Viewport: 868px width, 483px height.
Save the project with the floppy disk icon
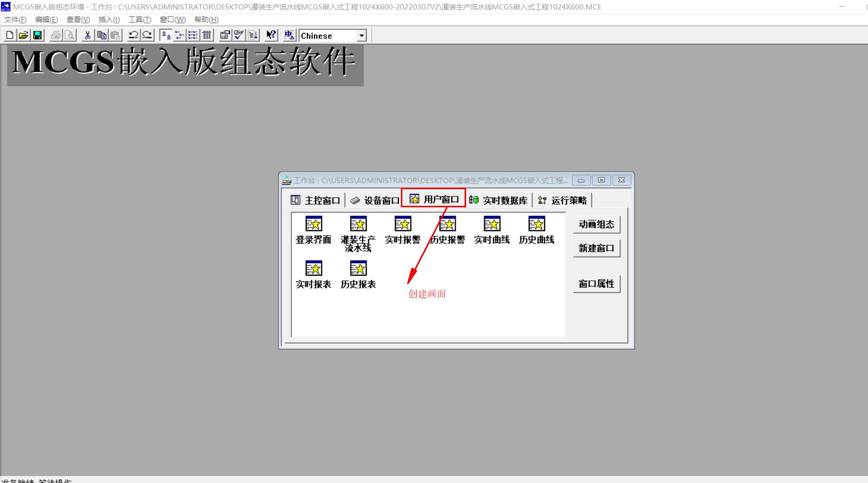click(37, 35)
